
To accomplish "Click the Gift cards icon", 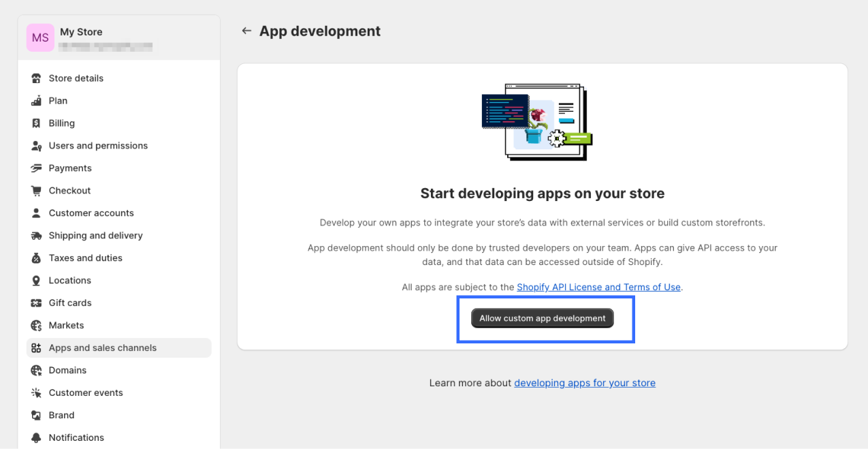I will (x=37, y=303).
